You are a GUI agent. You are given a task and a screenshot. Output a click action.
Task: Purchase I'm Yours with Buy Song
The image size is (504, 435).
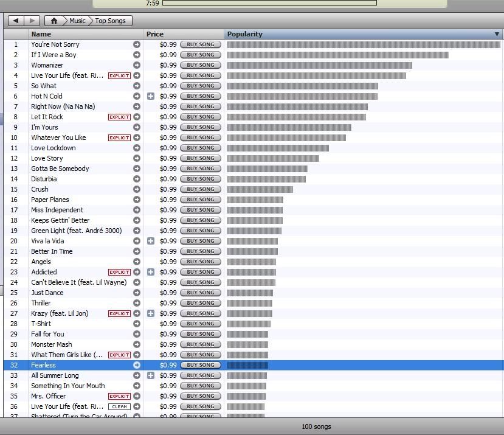(x=201, y=127)
